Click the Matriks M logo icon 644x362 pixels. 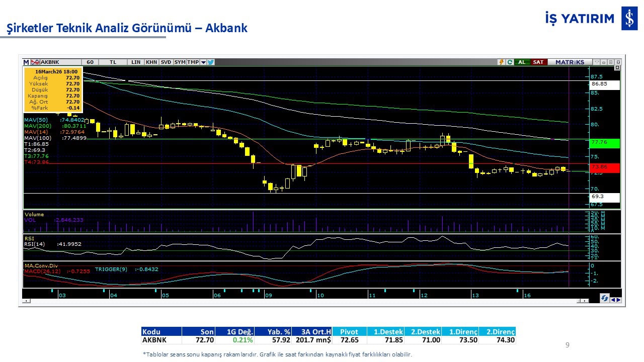(26, 62)
